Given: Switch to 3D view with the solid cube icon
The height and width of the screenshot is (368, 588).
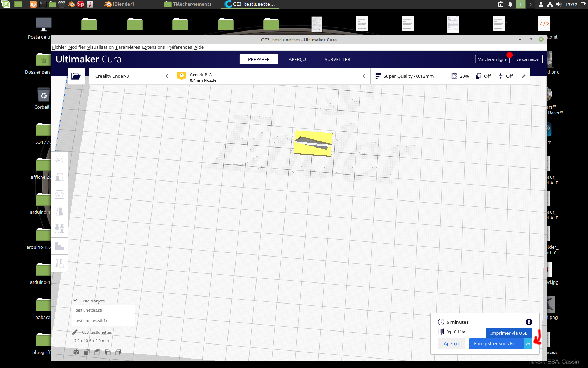Looking at the screenshot, I should (76, 352).
